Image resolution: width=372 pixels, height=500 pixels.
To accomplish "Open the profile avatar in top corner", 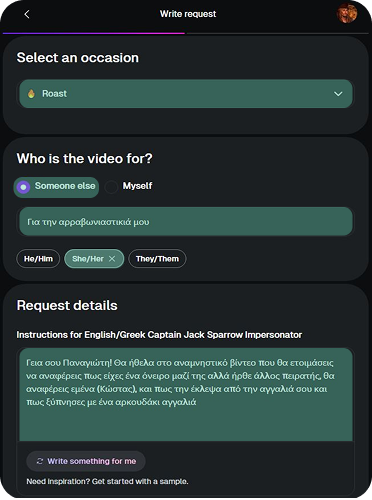I will (347, 14).
